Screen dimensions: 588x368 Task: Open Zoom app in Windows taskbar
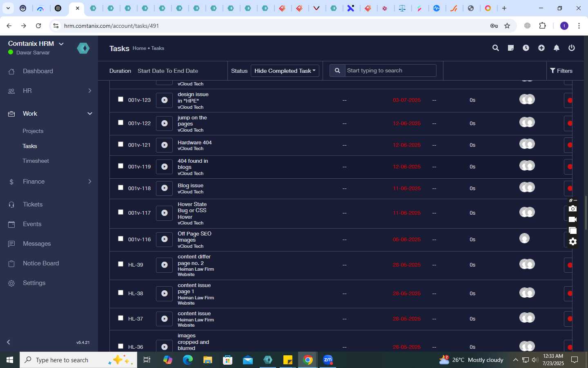328,360
